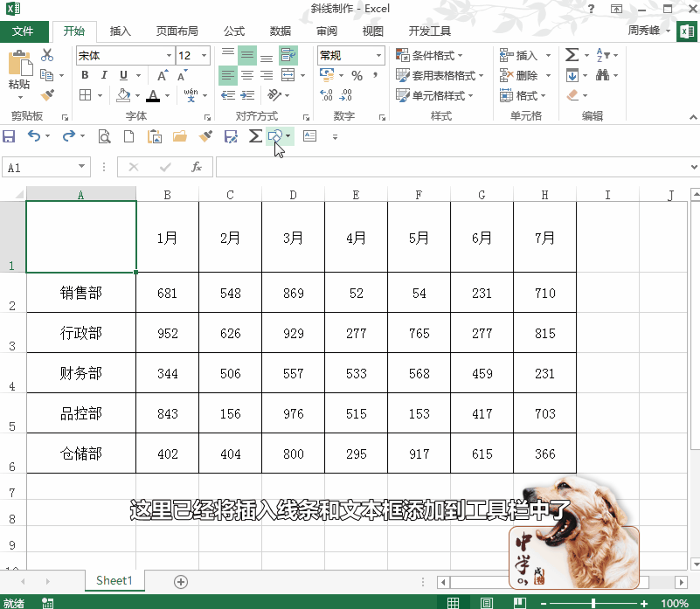Select the AutoSum icon on Quick Access Toolbar
The height and width of the screenshot is (609, 700).
click(x=253, y=136)
